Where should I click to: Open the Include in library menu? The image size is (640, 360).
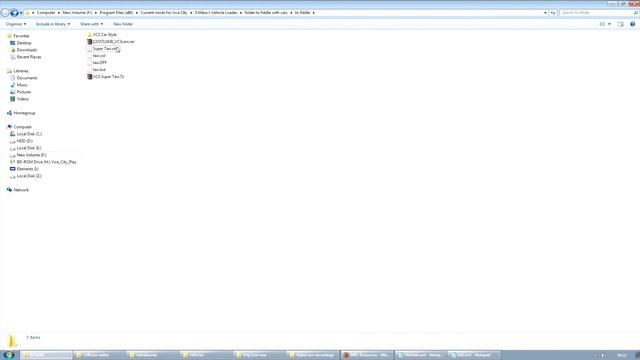pos(53,24)
